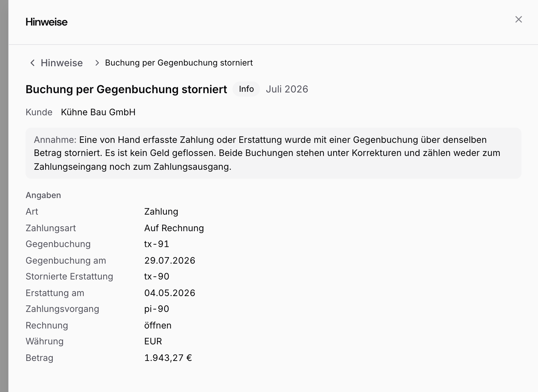Click the 'Gegenbuchung am' label

pyautogui.click(x=66, y=261)
